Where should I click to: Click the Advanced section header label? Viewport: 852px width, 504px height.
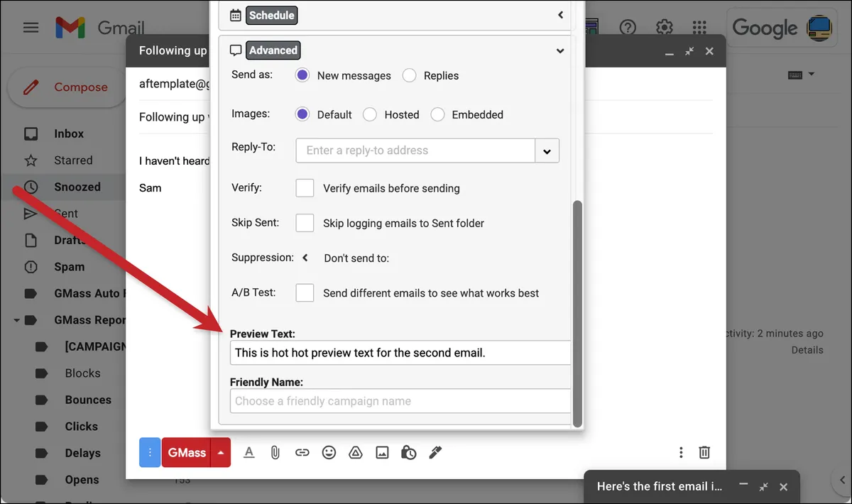pyautogui.click(x=273, y=50)
